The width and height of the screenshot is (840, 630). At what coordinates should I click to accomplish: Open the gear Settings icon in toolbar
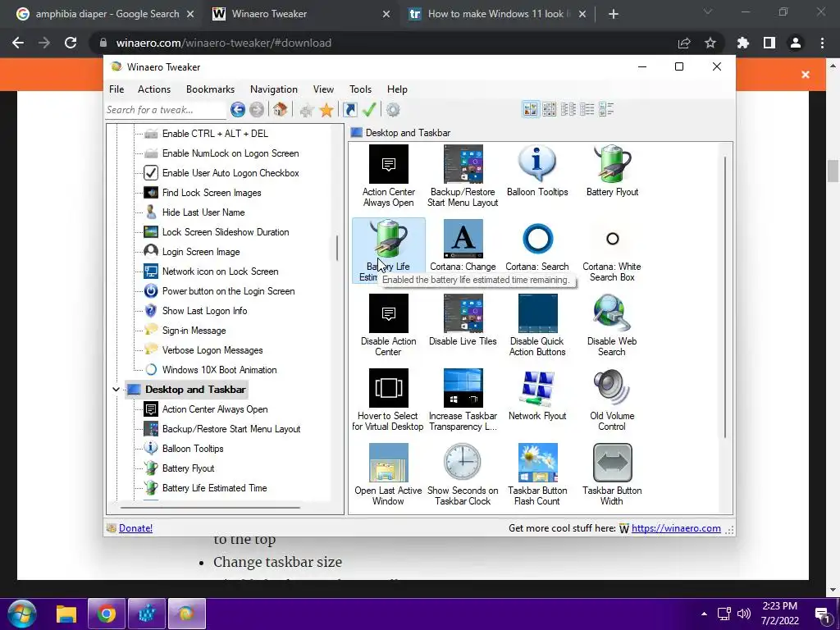point(393,110)
